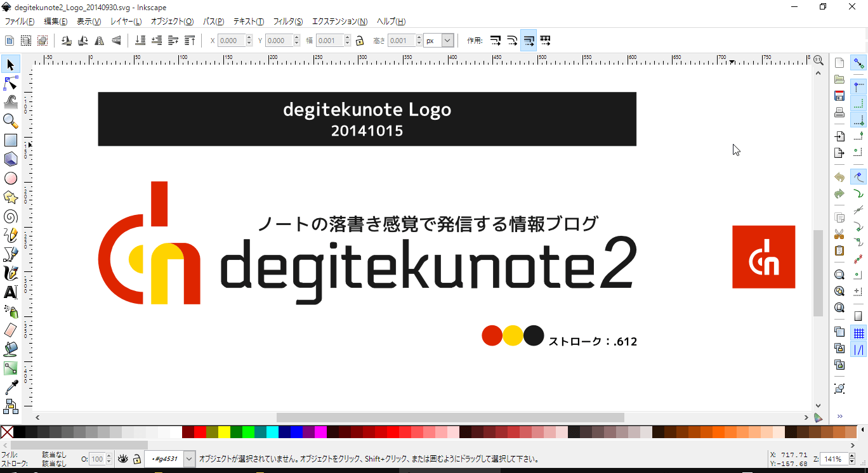
Task: Toggle move patterns with object
Action: pos(545,41)
